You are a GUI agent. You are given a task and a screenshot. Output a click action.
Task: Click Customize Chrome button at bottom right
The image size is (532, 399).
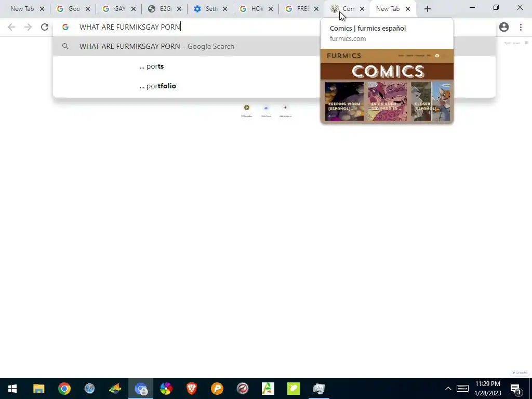[520, 373]
